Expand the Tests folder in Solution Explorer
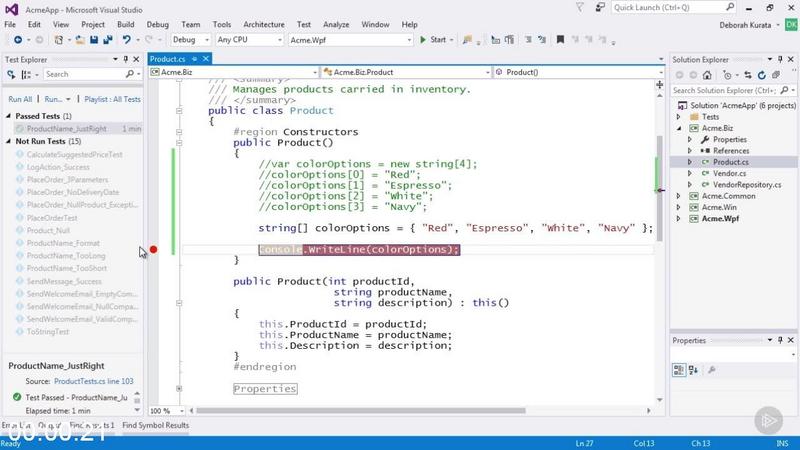Image resolution: width=800 pixels, height=450 pixels. tap(679, 117)
